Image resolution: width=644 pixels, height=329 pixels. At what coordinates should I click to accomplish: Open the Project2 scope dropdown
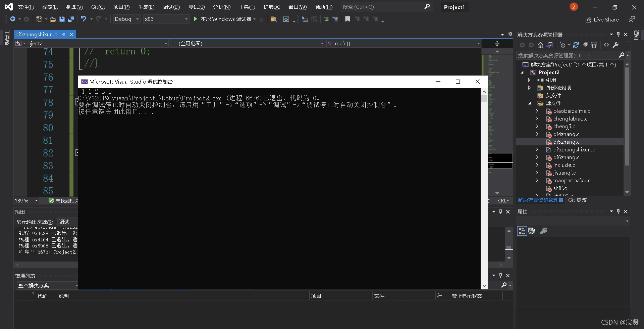tap(91, 44)
